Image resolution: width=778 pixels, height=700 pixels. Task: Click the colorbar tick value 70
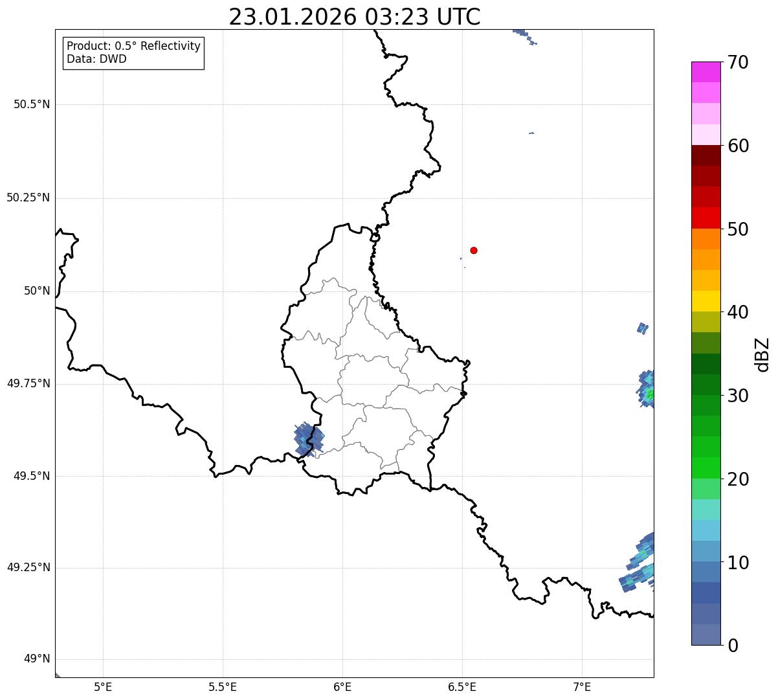(x=738, y=62)
